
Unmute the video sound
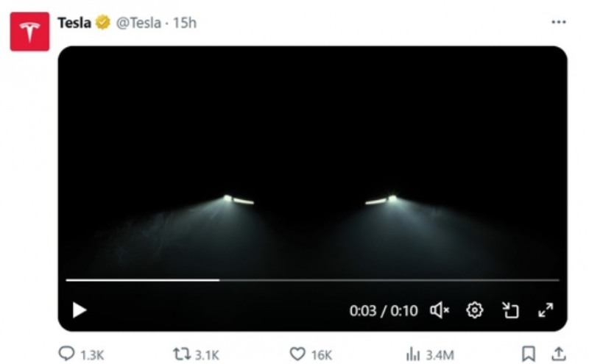click(440, 310)
